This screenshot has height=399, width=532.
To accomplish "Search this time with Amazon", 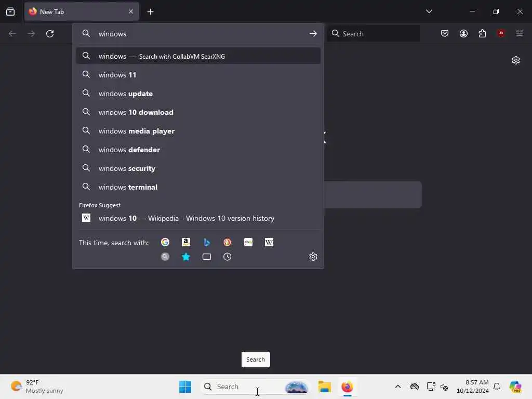I will [x=186, y=242].
